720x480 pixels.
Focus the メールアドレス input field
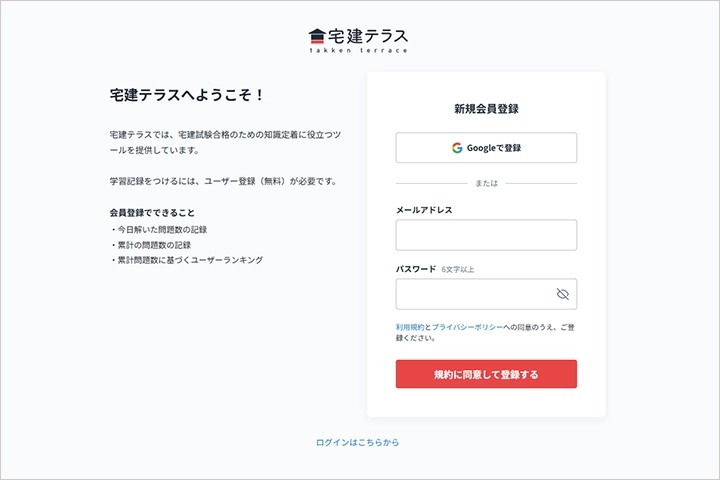point(486,235)
